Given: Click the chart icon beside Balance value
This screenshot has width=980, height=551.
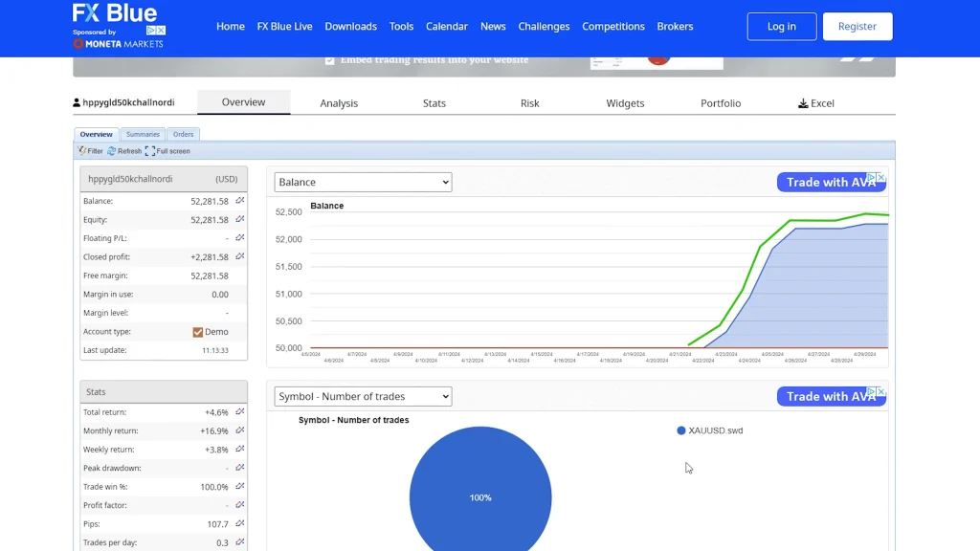Looking at the screenshot, I should [240, 201].
